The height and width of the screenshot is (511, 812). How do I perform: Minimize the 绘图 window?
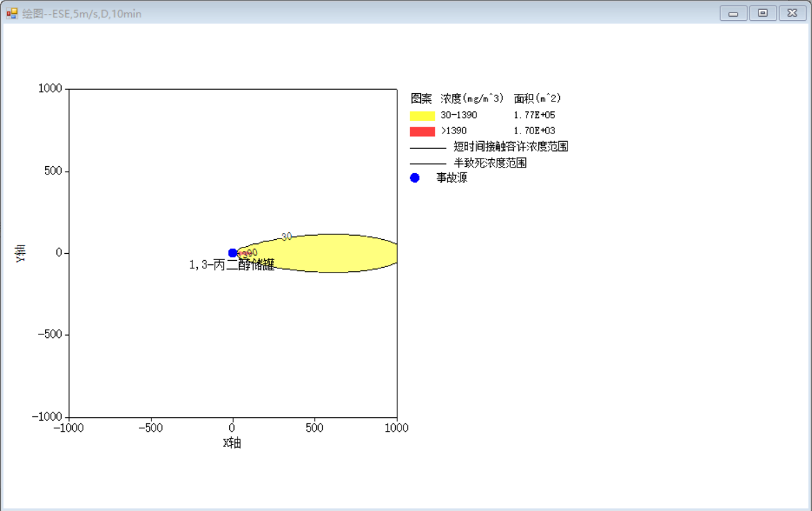tap(733, 13)
